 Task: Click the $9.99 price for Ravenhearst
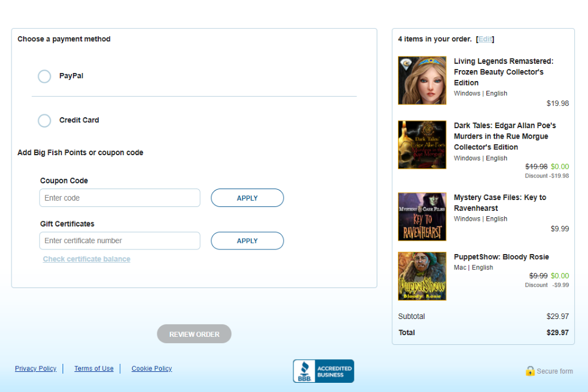point(559,229)
